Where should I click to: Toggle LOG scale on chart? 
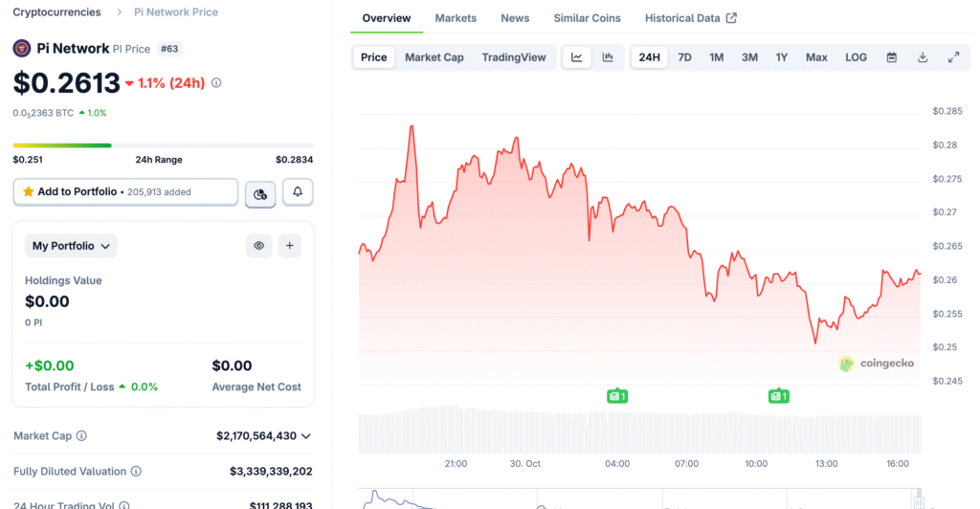[856, 57]
